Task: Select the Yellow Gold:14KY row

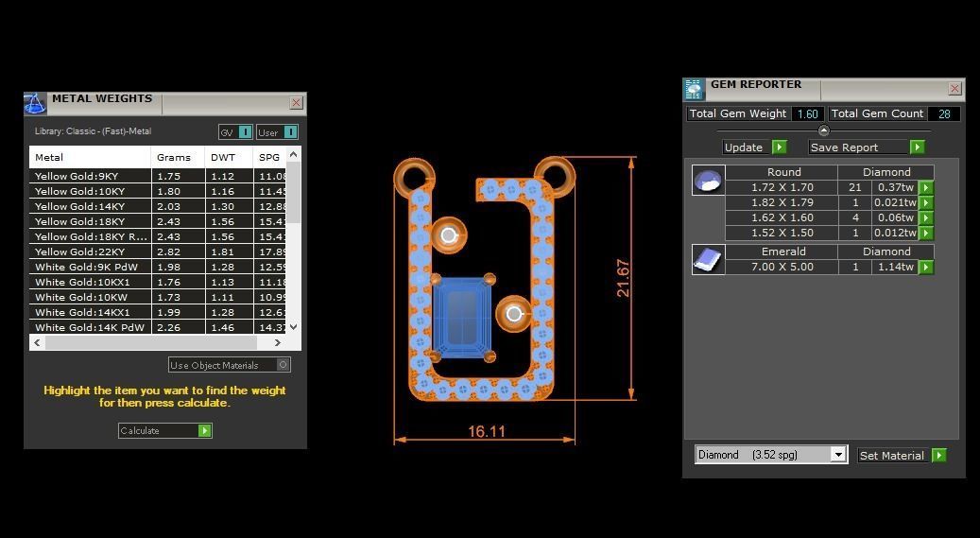Action: [158, 206]
